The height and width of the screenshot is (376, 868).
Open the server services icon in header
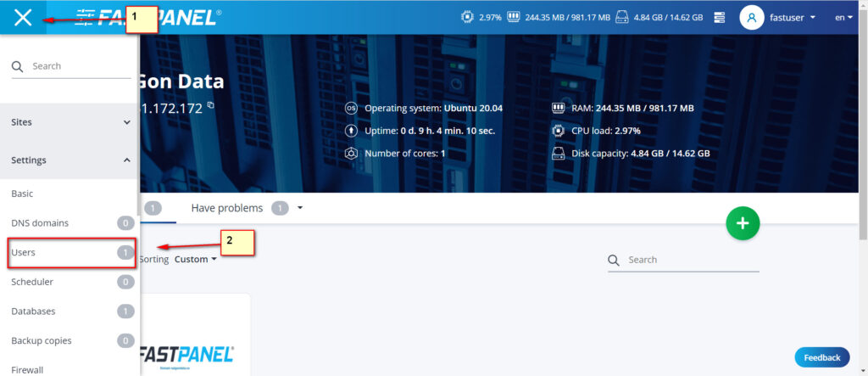pos(719,17)
